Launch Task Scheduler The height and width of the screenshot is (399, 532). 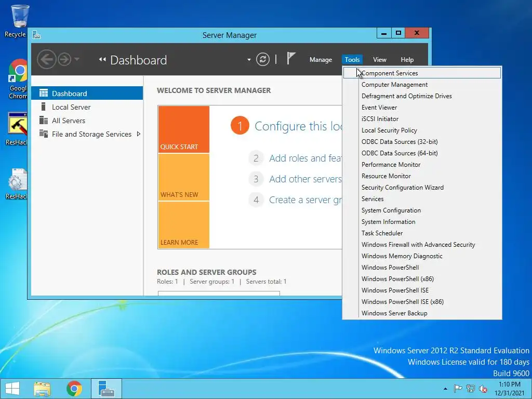click(422, 233)
